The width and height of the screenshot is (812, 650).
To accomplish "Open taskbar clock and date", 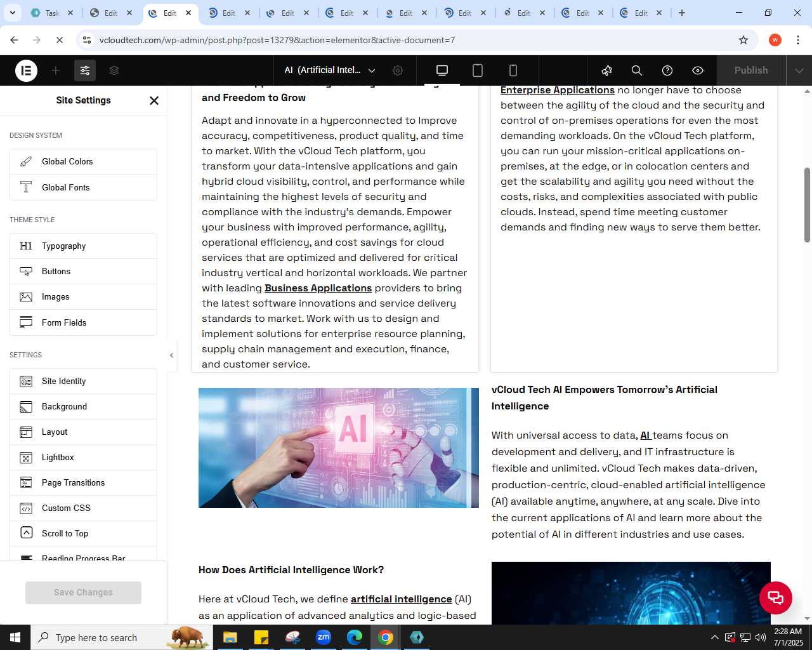I will [788, 637].
